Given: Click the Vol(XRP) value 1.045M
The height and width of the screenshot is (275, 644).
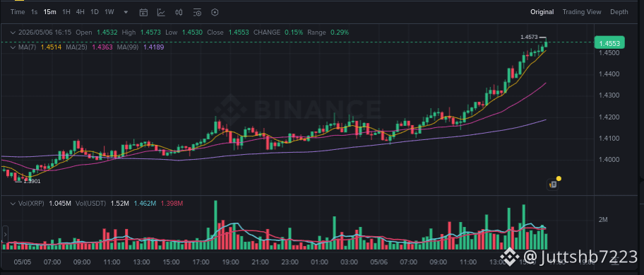Looking at the screenshot, I should pos(60,204).
